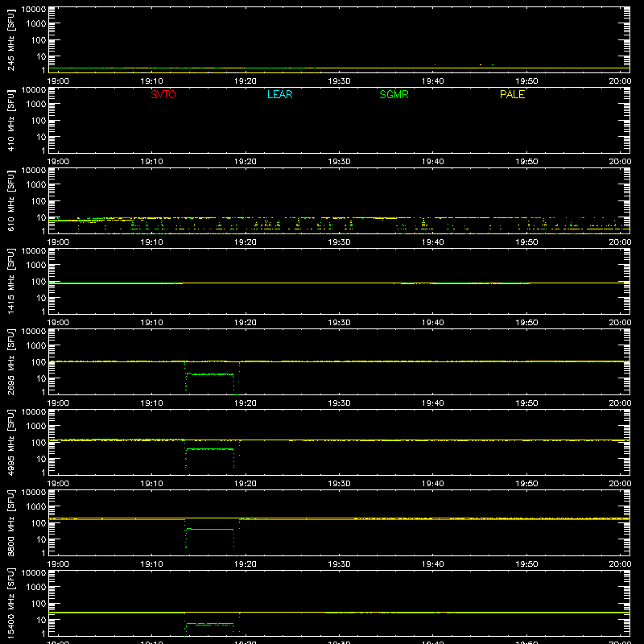Click the 10 value on 1415 MHz axis
Screen dimensions: 644x644
point(41,298)
